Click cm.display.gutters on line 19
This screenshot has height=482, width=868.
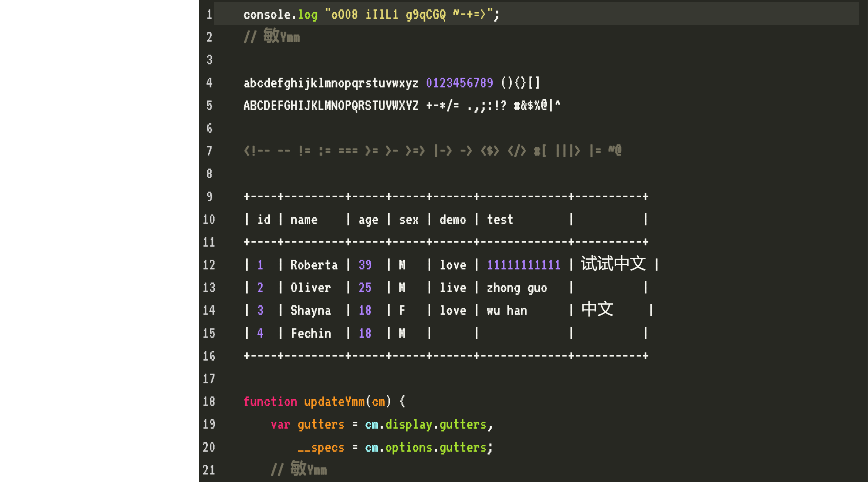point(426,425)
